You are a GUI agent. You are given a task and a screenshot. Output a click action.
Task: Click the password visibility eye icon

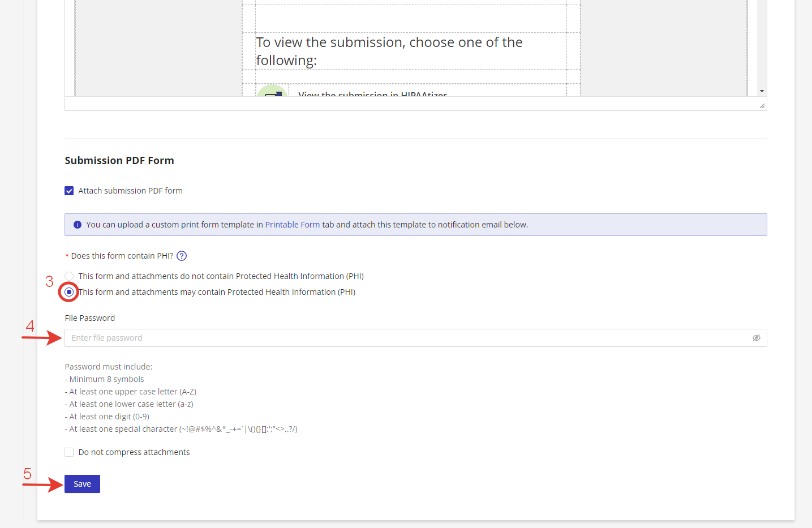(756, 338)
